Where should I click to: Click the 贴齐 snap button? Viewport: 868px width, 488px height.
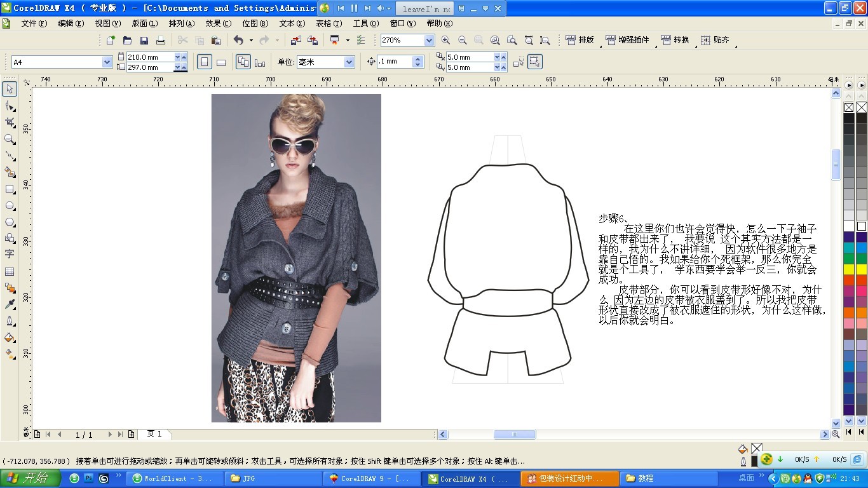(x=715, y=40)
